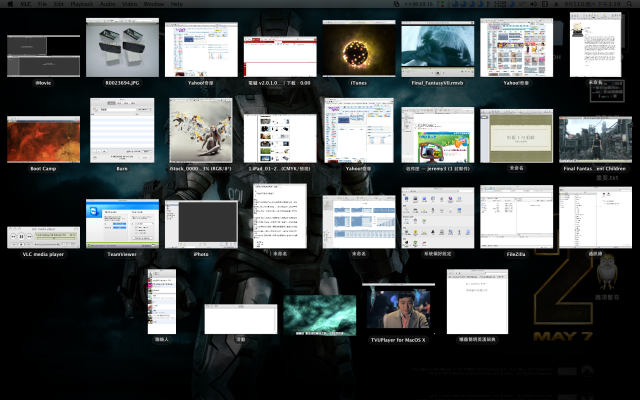Select the TVUPlayer for MacOS X window
Image resolution: width=640 pixels, height=400 pixels.
398,309
